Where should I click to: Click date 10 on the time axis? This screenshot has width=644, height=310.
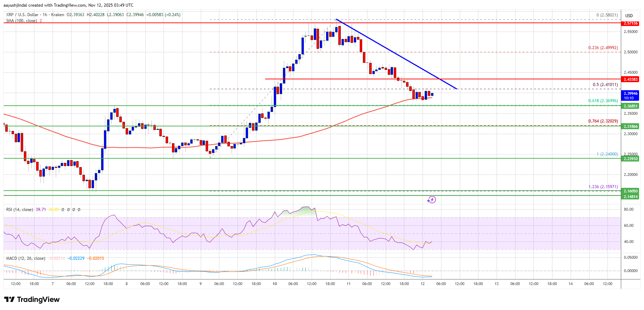[274, 284]
